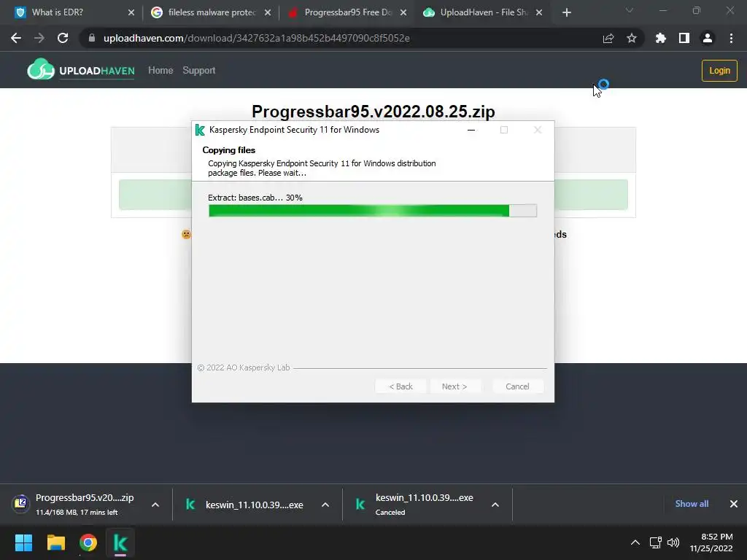747x560 pixels.
Task: Reload the UploadHaven page
Action: 63,38
